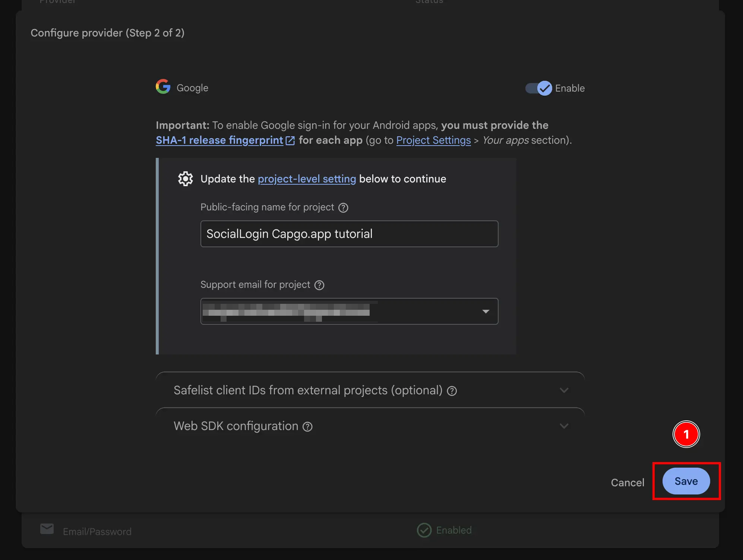The width and height of the screenshot is (743, 560).
Task: Open the project-level setting link
Action: point(307,179)
